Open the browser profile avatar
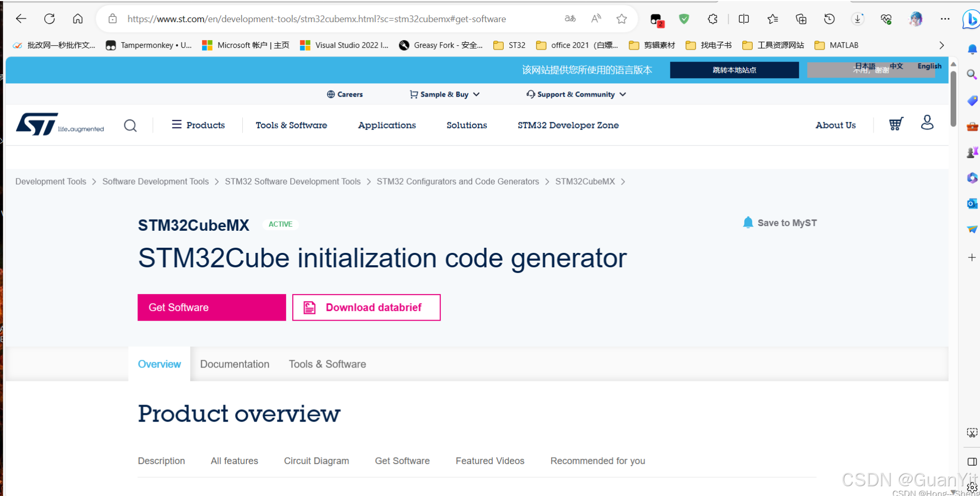Image resolution: width=980 pixels, height=496 pixels. 916,19
